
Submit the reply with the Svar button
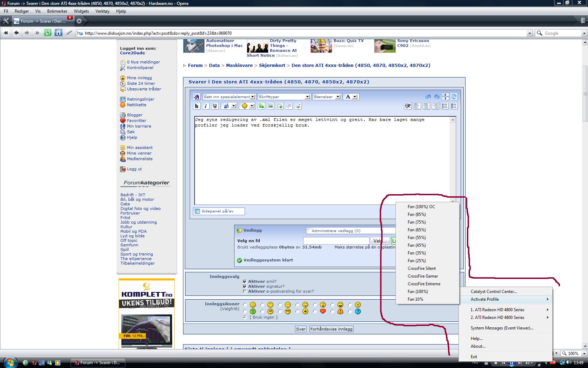[301, 329]
